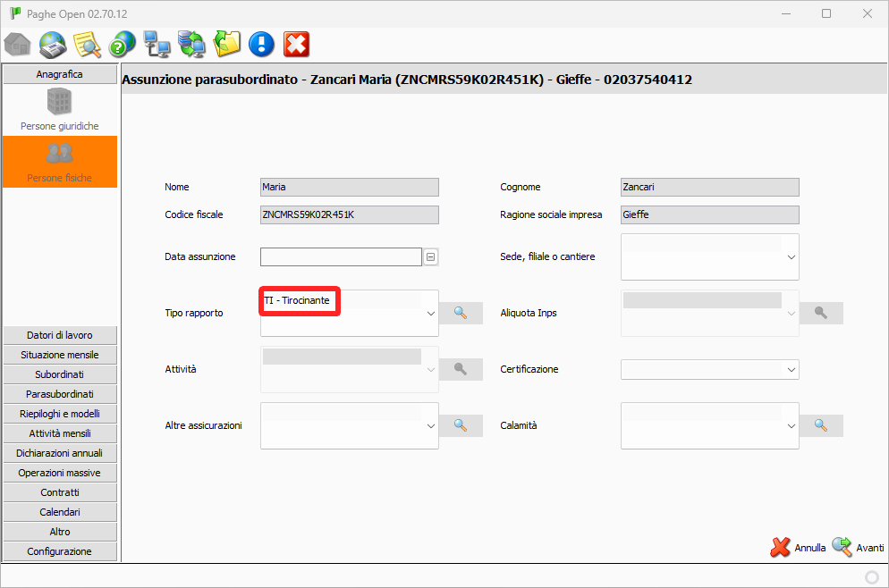Screen dimensions: 889x588
Task: Click the folder with green arrow icon
Action: 227,44
